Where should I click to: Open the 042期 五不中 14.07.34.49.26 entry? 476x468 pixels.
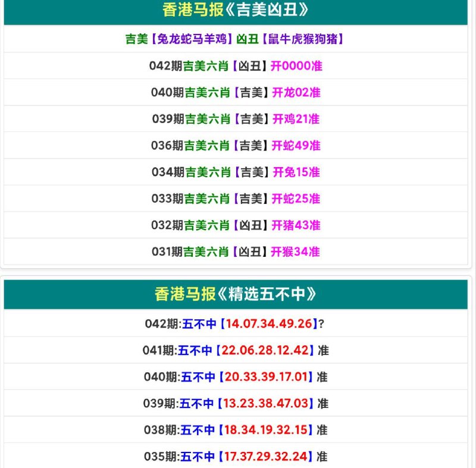(x=236, y=323)
